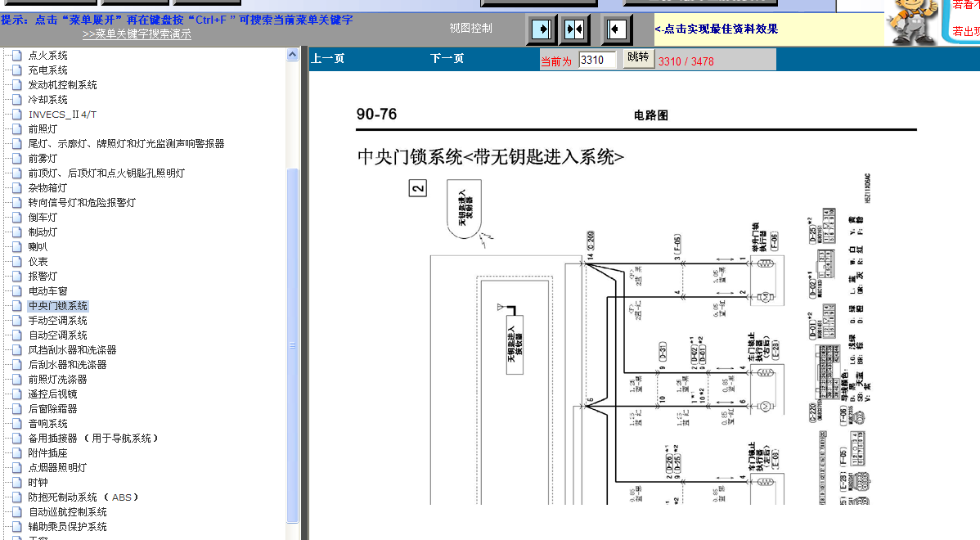The image size is (980, 540).
Task: Select 冷却系统 in the tree
Action: pos(47,100)
